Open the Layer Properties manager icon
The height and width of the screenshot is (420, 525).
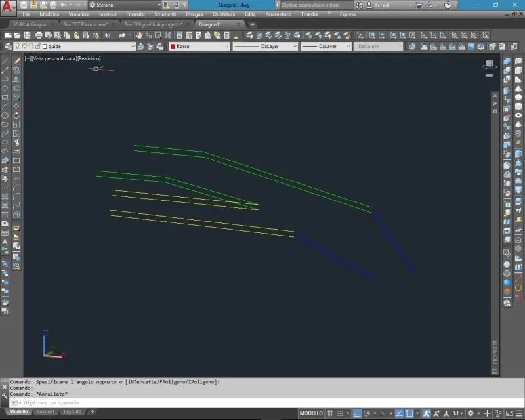(x=8, y=46)
